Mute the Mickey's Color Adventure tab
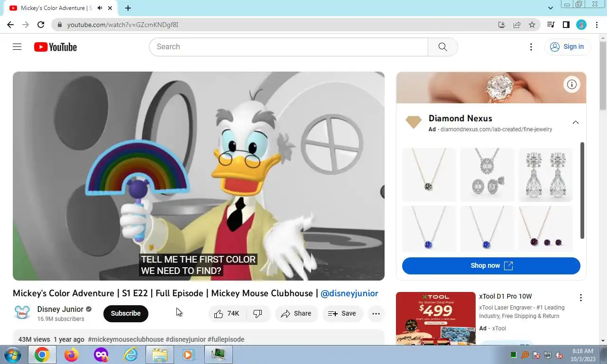 [x=100, y=8]
